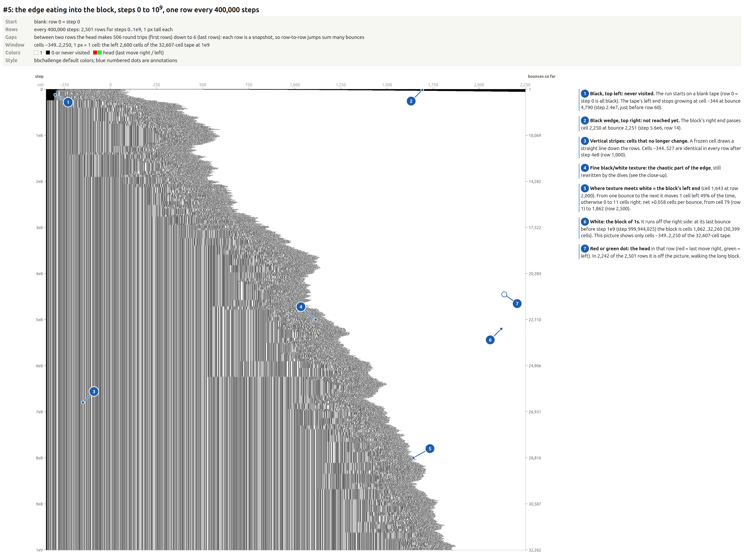Click note badge 2 beside 'Black wedge, top right'

(585, 121)
